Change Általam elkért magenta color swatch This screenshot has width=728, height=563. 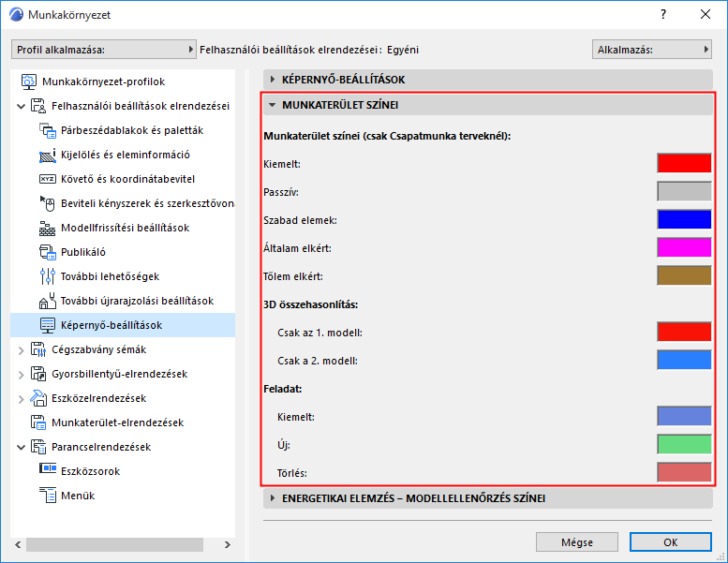[684, 247]
